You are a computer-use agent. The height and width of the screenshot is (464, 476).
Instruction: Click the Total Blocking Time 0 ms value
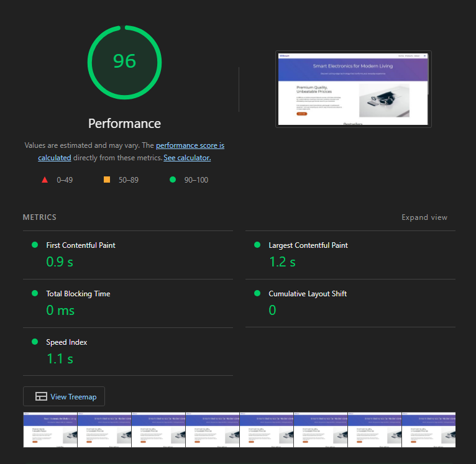[60, 310]
